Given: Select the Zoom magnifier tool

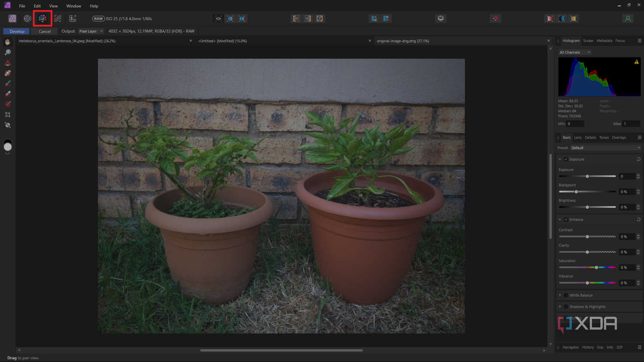Looking at the screenshot, I should coord(8,52).
